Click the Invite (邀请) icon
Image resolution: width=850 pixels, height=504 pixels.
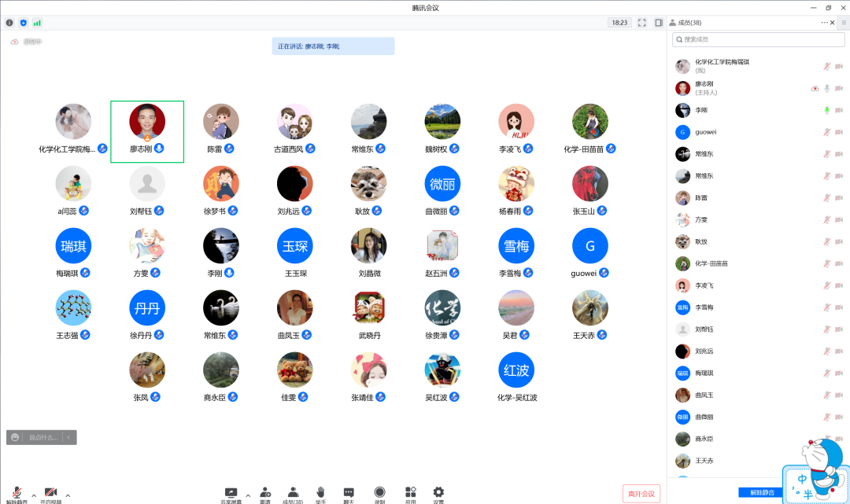pyautogui.click(x=265, y=493)
